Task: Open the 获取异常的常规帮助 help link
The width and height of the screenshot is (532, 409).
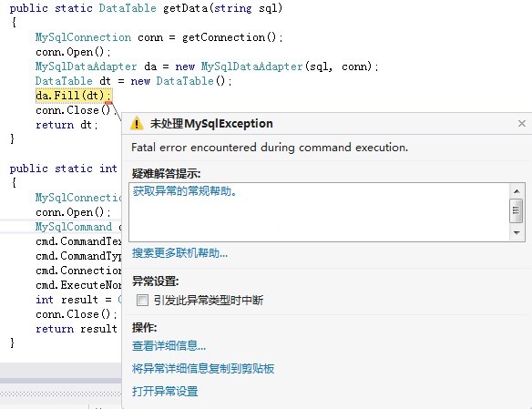Action: [185, 191]
